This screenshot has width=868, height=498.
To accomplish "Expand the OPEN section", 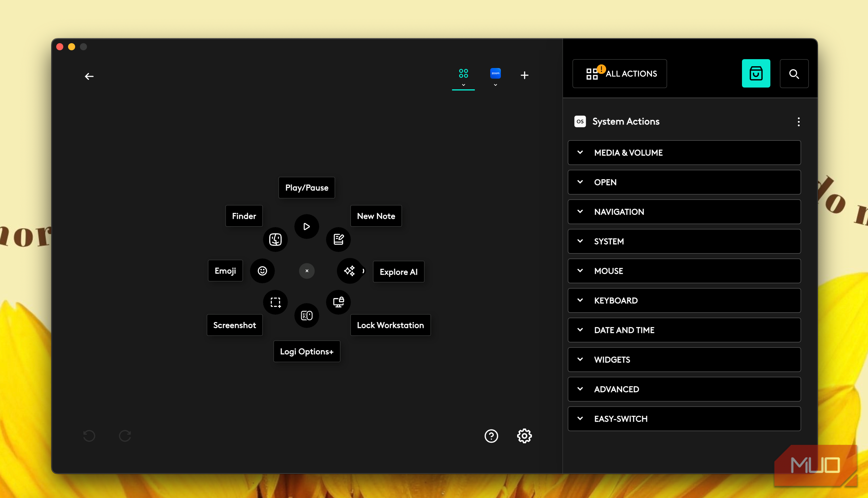I will (x=684, y=182).
